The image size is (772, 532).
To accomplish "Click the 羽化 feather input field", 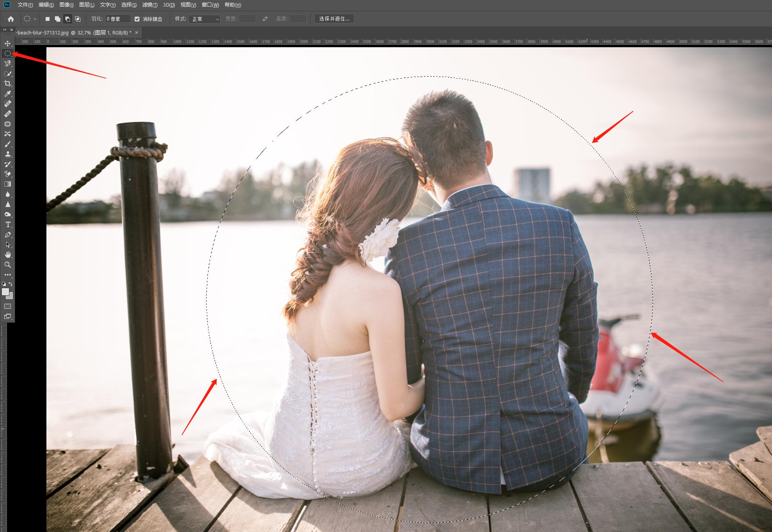I will (x=118, y=19).
